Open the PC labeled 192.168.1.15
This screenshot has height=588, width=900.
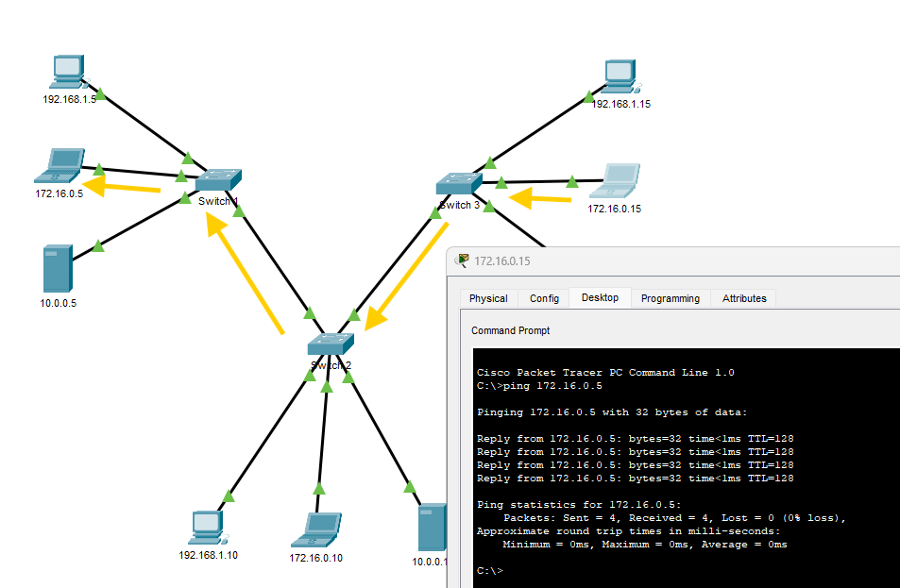pos(620,77)
